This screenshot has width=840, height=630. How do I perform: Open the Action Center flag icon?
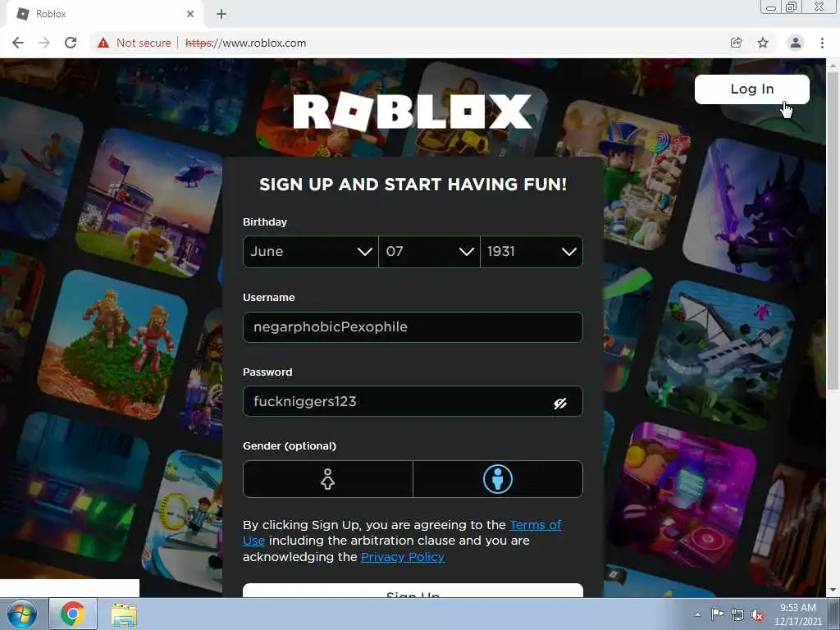(717, 614)
